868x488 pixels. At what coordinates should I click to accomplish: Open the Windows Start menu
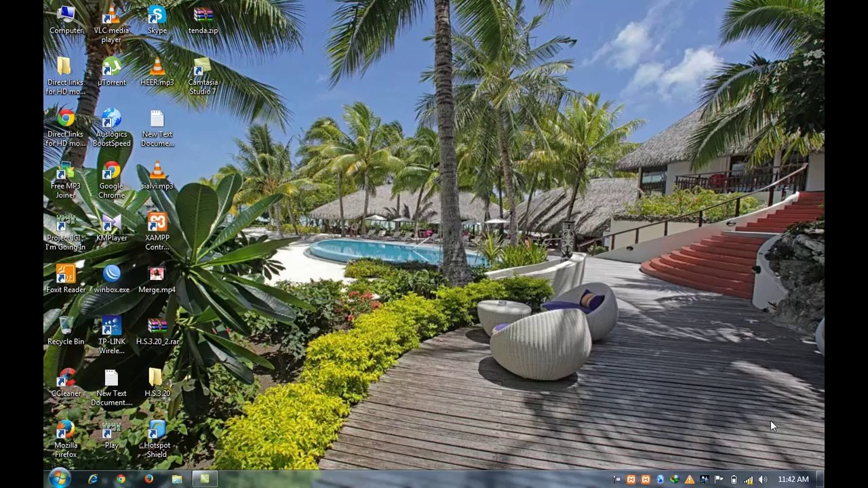[59, 479]
